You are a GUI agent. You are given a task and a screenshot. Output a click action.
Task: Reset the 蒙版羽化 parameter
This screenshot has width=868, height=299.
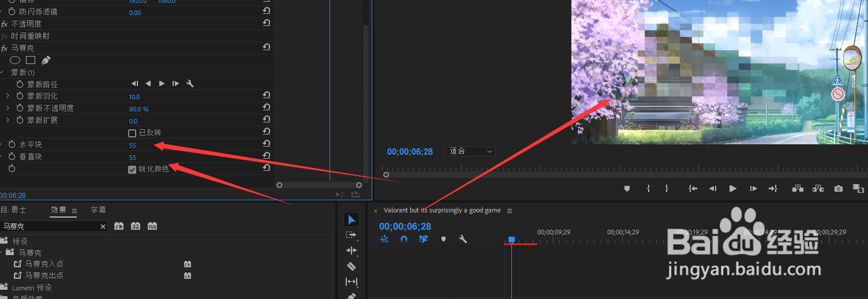click(x=267, y=95)
